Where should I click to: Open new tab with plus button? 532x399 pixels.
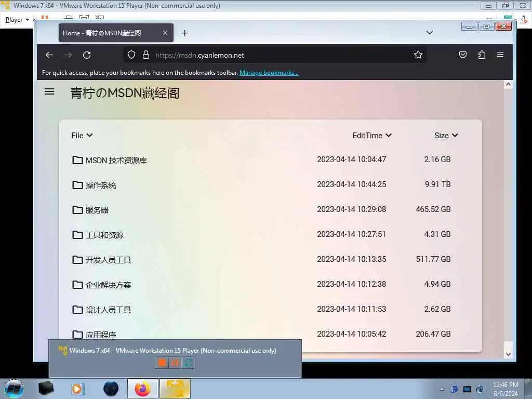[x=184, y=33]
